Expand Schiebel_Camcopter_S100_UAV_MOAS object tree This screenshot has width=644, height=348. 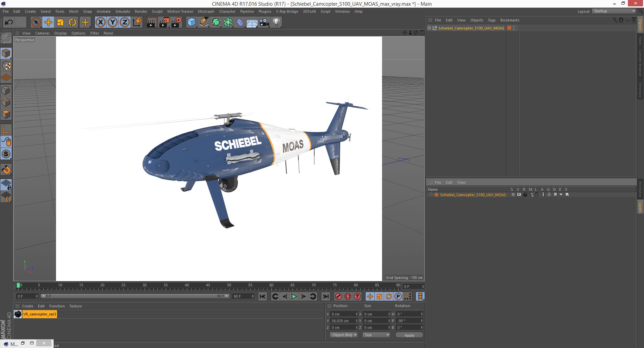coord(429,28)
